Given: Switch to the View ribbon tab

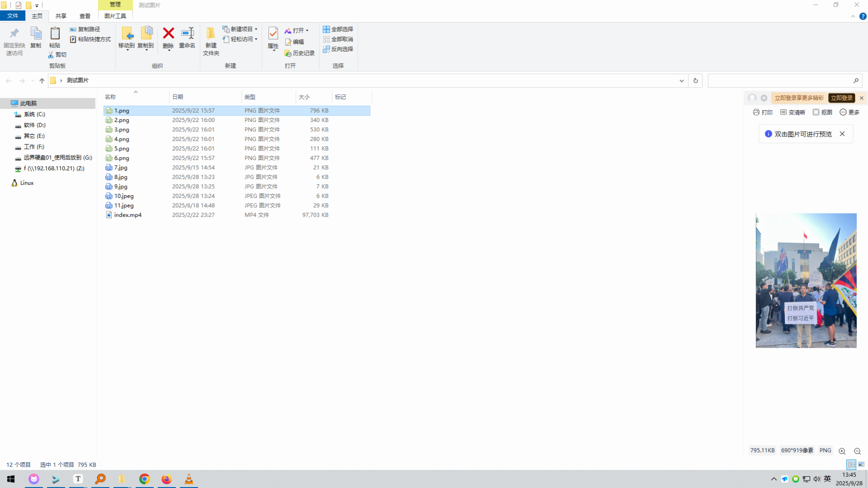Looking at the screenshot, I should tap(84, 16).
